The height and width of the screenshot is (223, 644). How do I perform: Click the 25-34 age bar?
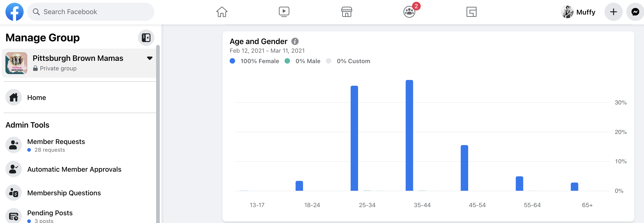(354, 138)
